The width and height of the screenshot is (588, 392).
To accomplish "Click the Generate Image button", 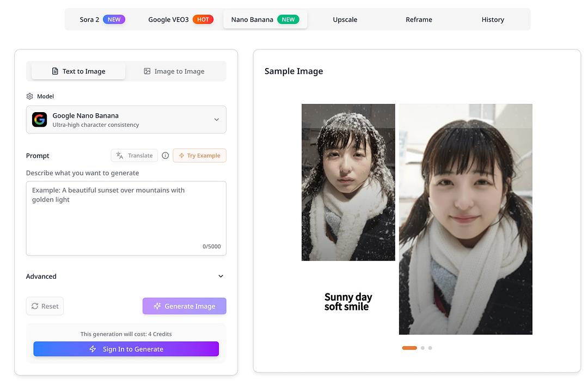I will click(x=185, y=306).
